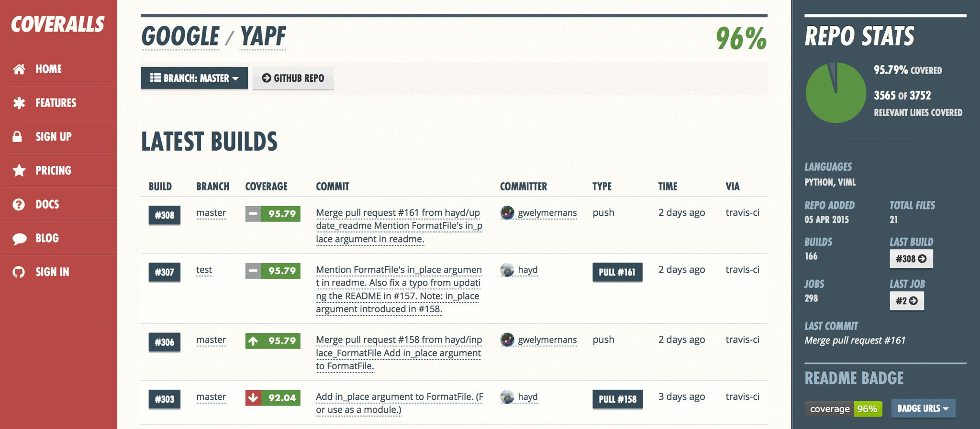Click the coverage 96% readme badge
Viewport: 980px width, 429px height.
pos(843,409)
